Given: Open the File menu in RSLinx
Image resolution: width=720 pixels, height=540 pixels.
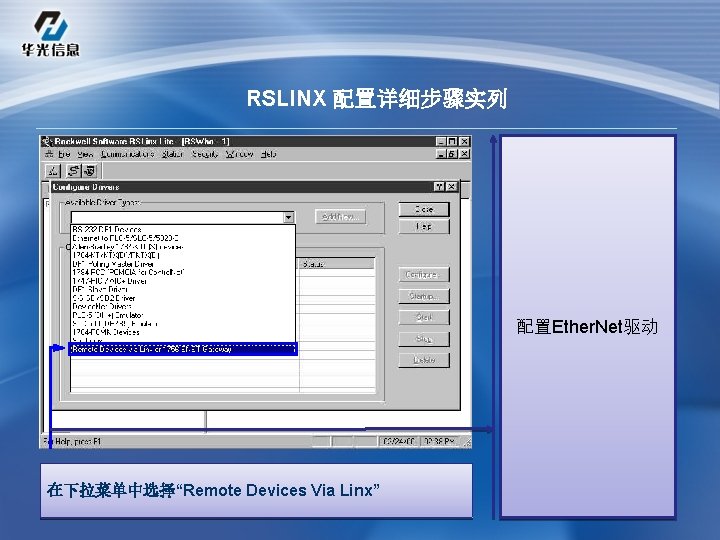Looking at the screenshot, I should (64, 154).
